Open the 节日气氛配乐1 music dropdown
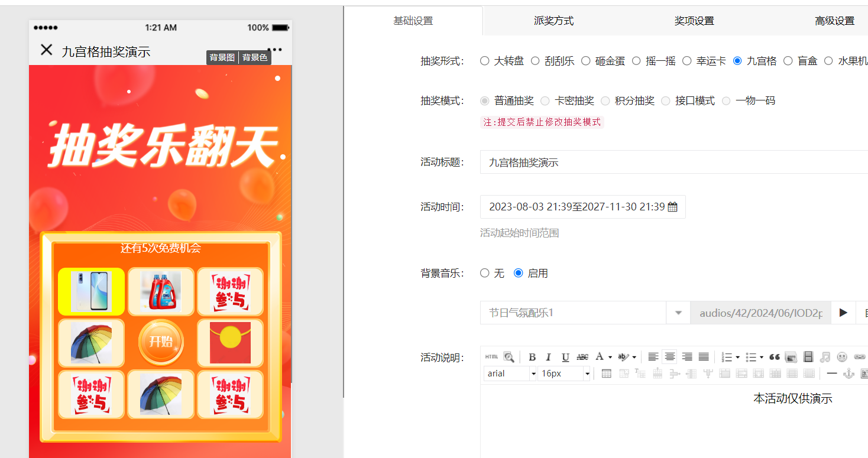Screen dimensions: 868x458 coord(678,313)
